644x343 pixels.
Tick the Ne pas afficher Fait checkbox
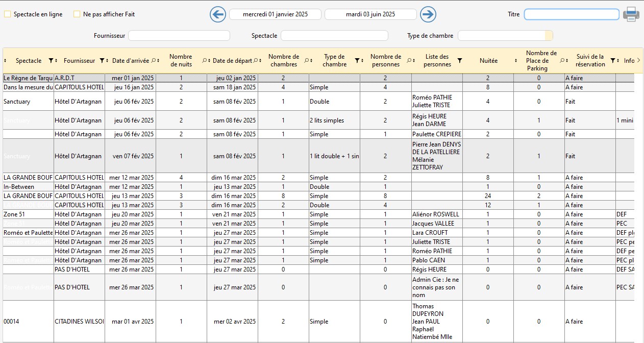pyautogui.click(x=77, y=14)
